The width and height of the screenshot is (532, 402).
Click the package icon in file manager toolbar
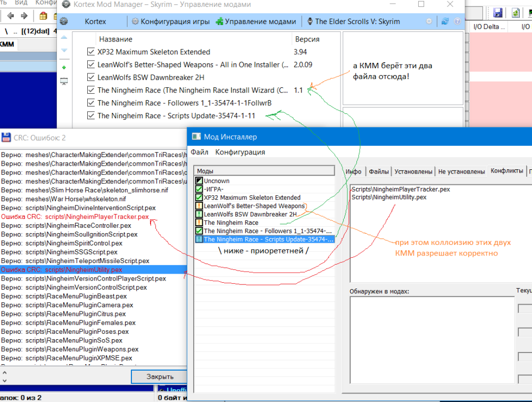pyautogui.click(x=43, y=15)
